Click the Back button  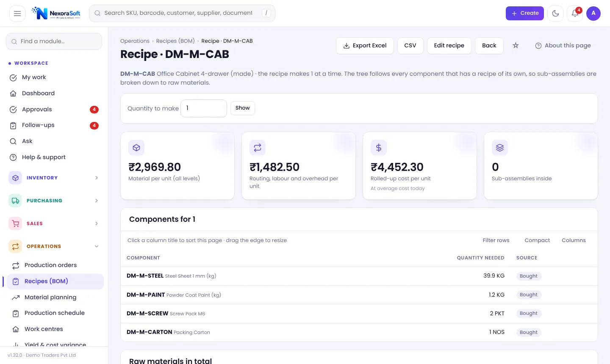coord(489,46)
